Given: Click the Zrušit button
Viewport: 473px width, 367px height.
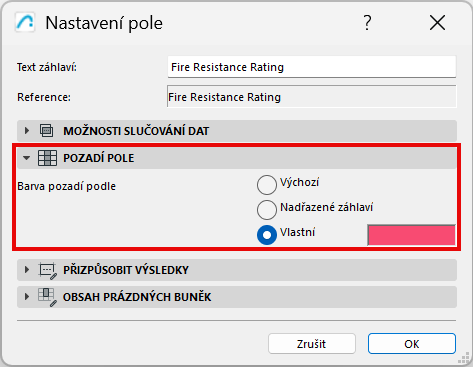Looking at the screenshot, I should 312,344.
